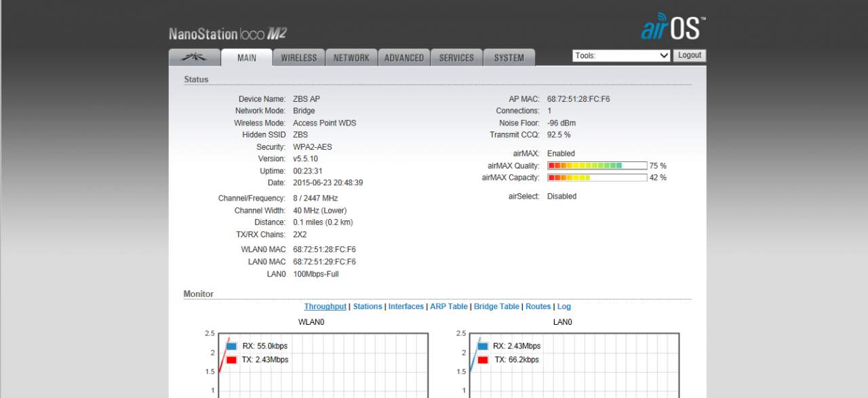Click the WLAN0 RX: 55.0kbps legend text
This screenshot has height=398, width=868.
click(265, 346)
